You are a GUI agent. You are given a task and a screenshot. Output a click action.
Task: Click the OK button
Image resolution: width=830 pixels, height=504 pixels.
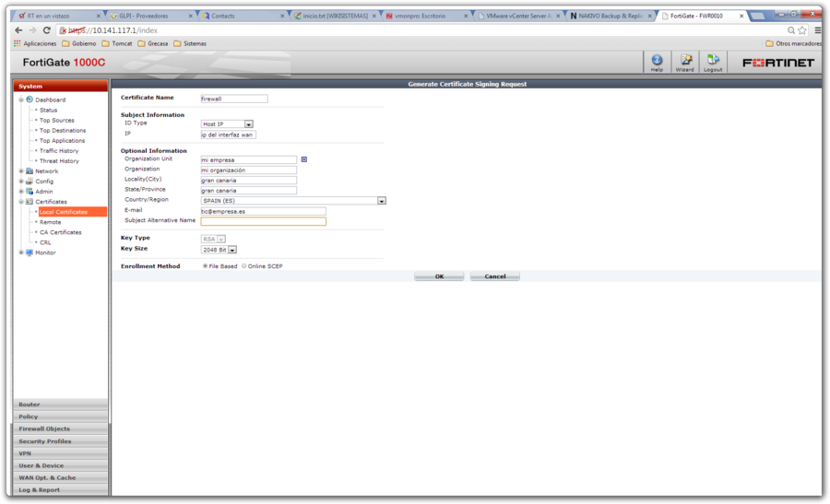[439, 276]
